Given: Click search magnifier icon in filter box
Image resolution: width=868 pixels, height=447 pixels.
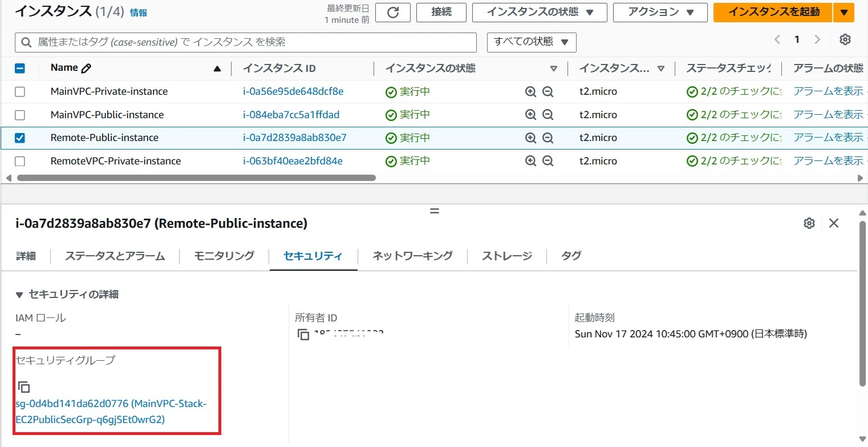Looking at the screenshot, I should coord(26,42).
